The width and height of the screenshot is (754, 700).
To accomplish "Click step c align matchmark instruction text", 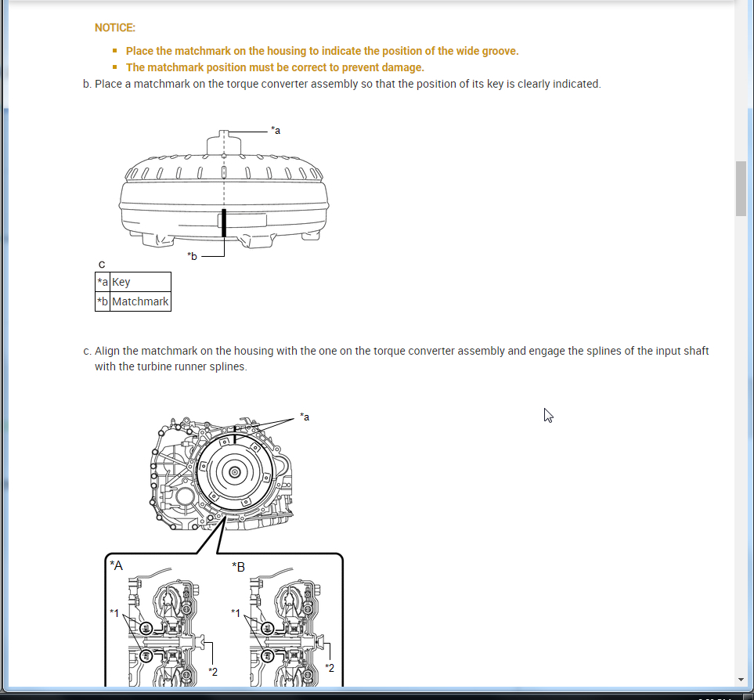I will (402, 359).
